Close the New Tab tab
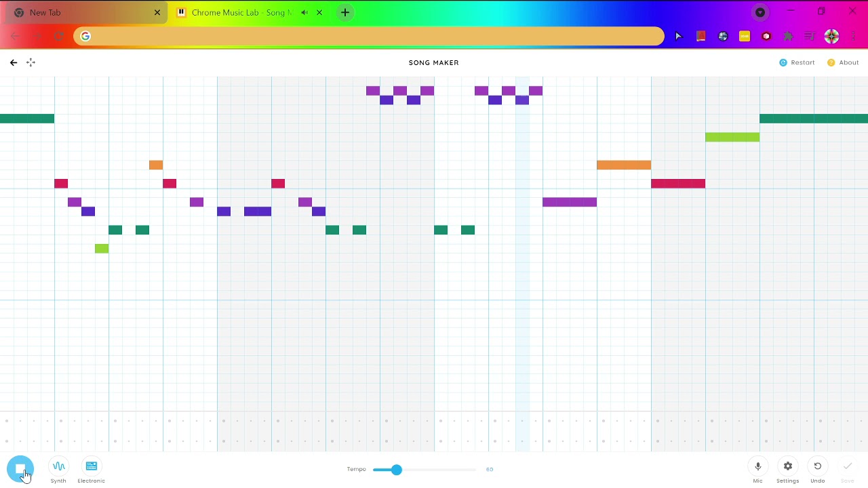The width and height of the screenshot is (868, 488). [157, 13]
